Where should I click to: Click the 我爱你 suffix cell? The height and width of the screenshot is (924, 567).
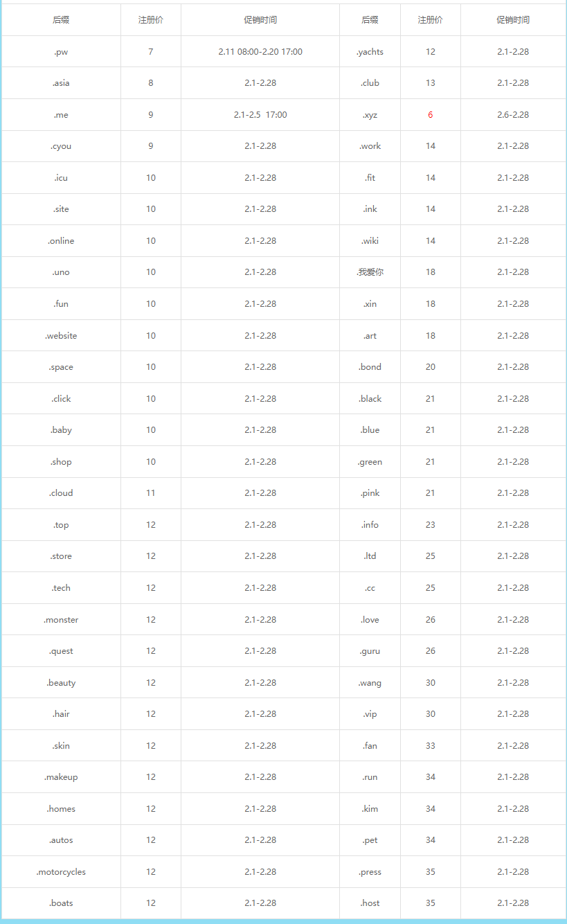pyautogui.click(x=370, y=272)
